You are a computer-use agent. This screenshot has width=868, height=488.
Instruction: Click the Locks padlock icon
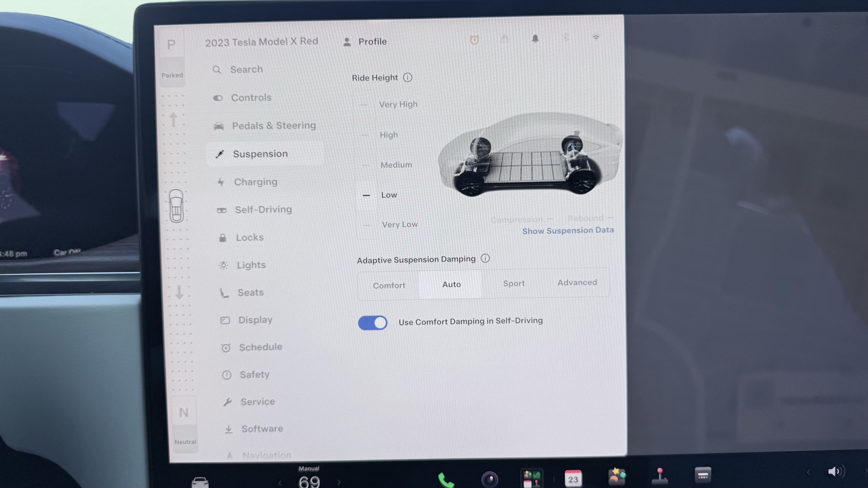tap(222, 238)
